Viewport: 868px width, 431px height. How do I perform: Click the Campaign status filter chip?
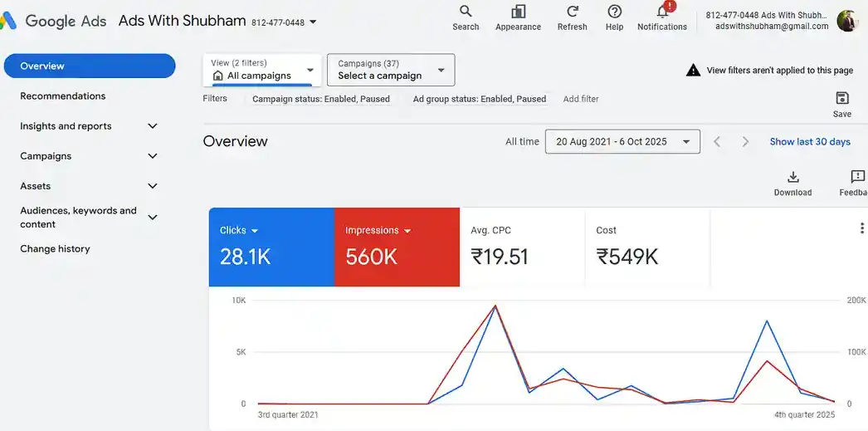point(321,99)
